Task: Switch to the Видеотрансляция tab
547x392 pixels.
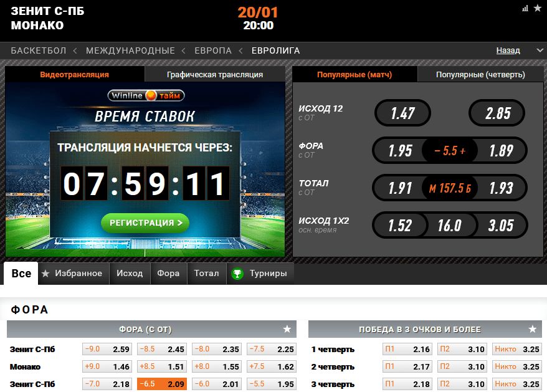Action: click(x=75, y=74)
